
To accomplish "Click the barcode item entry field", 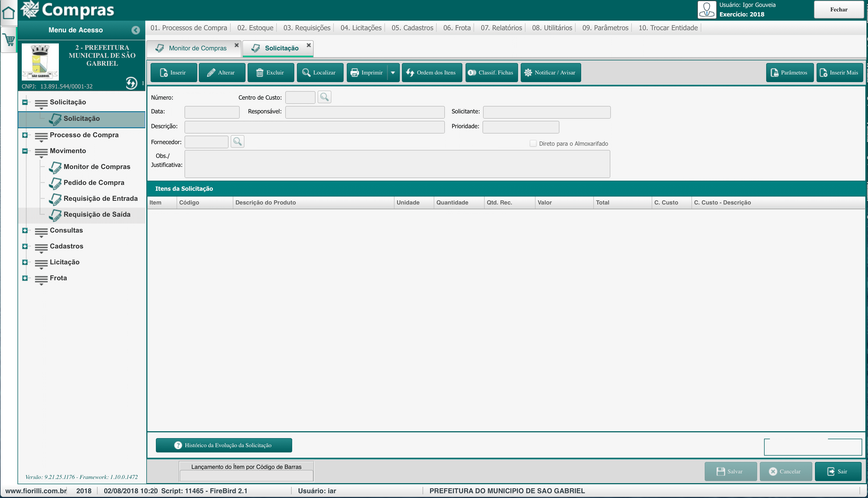I will [x=246, y=475].
